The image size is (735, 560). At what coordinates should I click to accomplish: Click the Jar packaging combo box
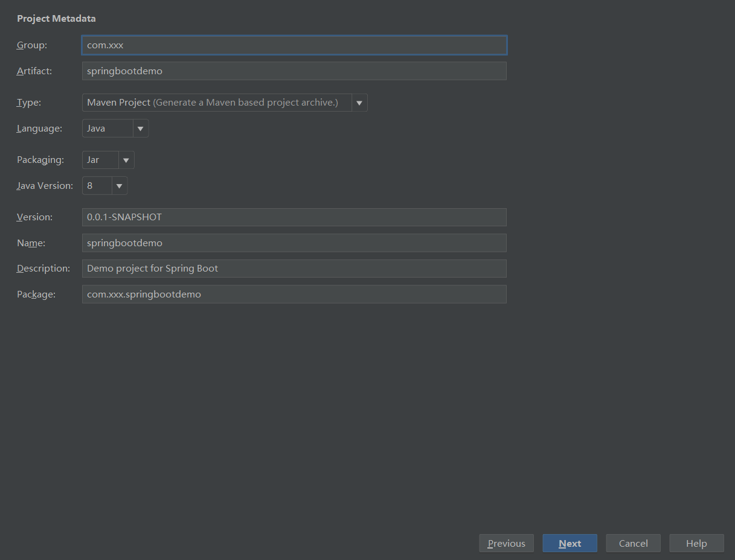click(100, 160)
